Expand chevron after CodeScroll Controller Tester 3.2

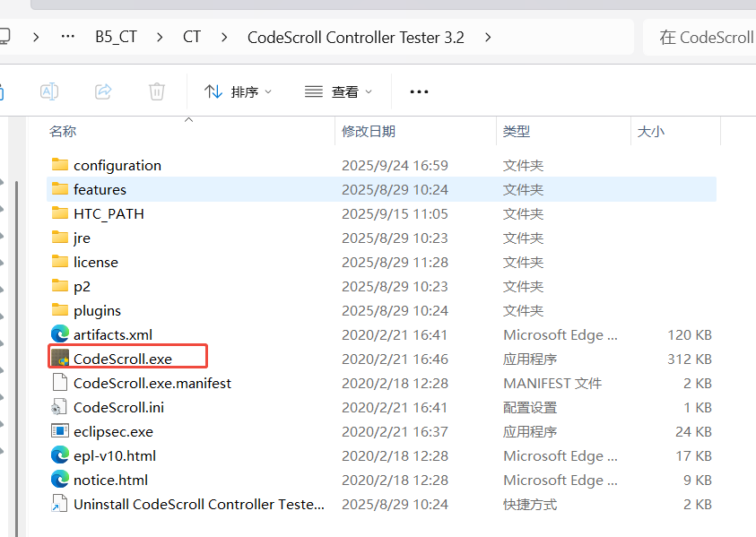coord(488,37)
